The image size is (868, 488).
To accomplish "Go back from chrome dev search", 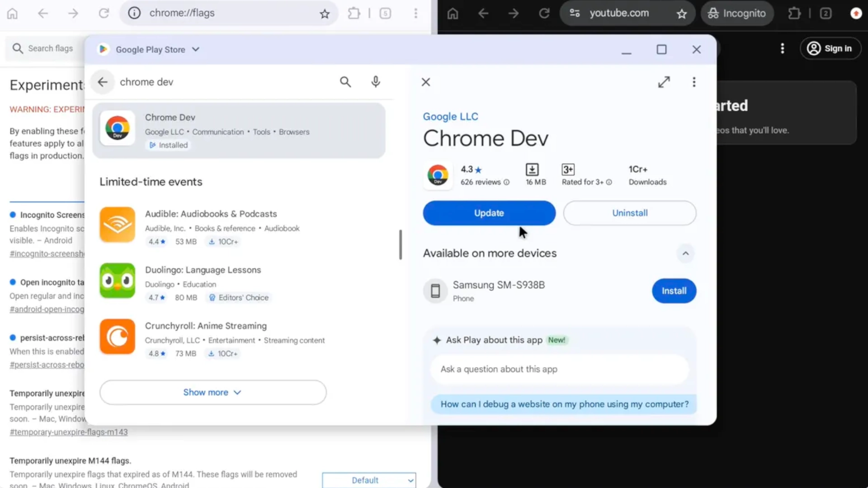I will (103, 82).
